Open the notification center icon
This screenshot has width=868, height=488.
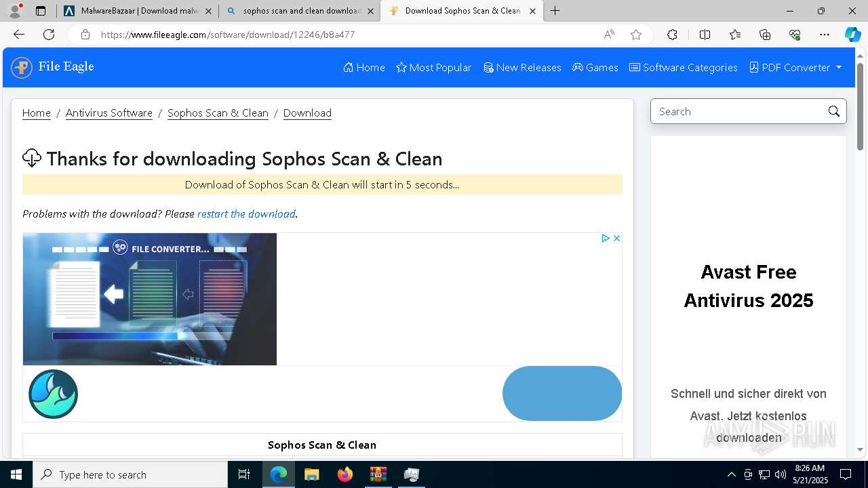tap(846, 474)
